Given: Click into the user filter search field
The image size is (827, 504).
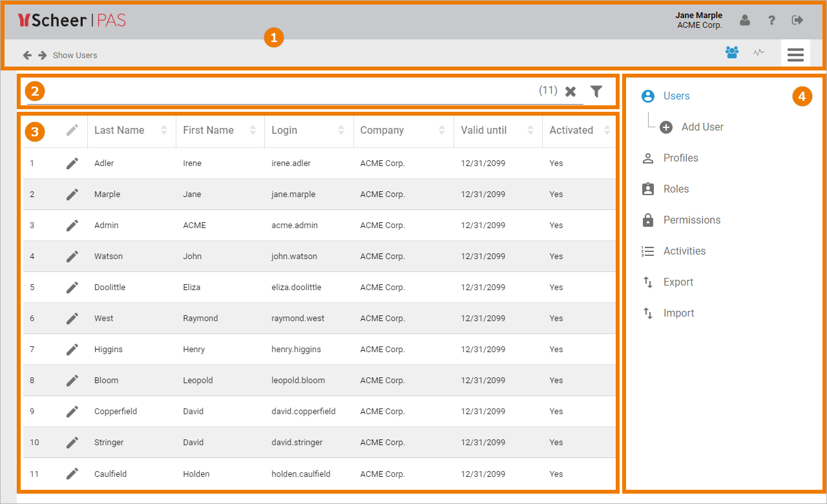Looking at the screenshot, I should click(x=291, y=92).
